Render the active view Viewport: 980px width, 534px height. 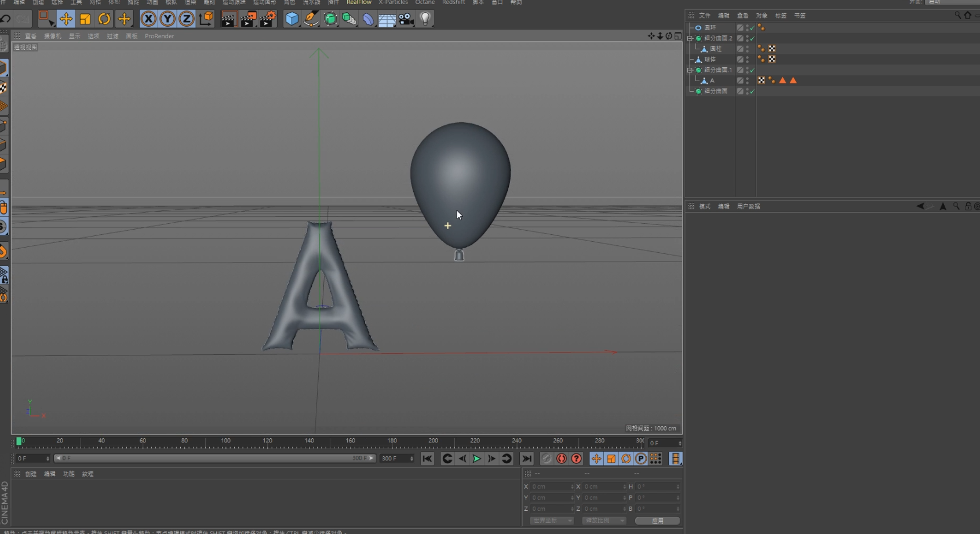click(228, 19)
